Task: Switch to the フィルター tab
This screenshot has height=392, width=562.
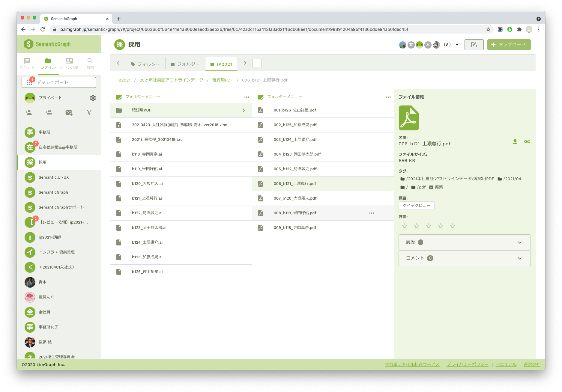Action: (x=145, y=64)
